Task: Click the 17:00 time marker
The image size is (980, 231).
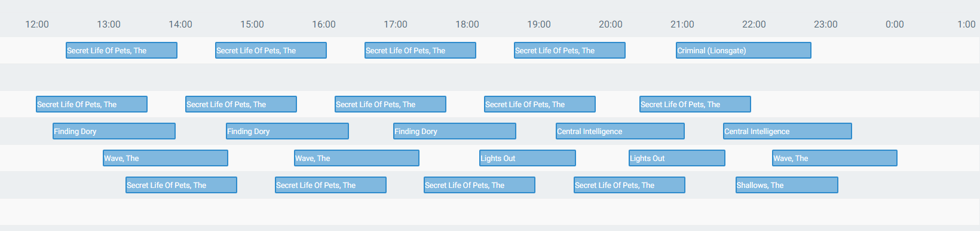Action: tap(396, 25)
